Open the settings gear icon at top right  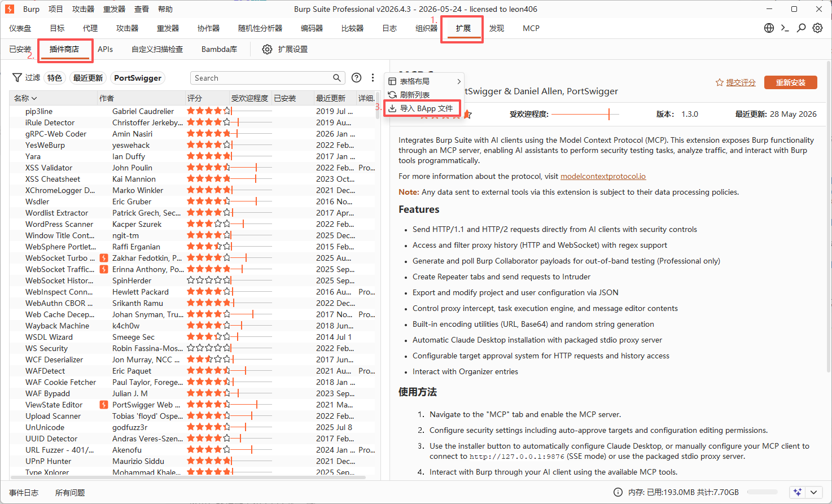point(817,28)
